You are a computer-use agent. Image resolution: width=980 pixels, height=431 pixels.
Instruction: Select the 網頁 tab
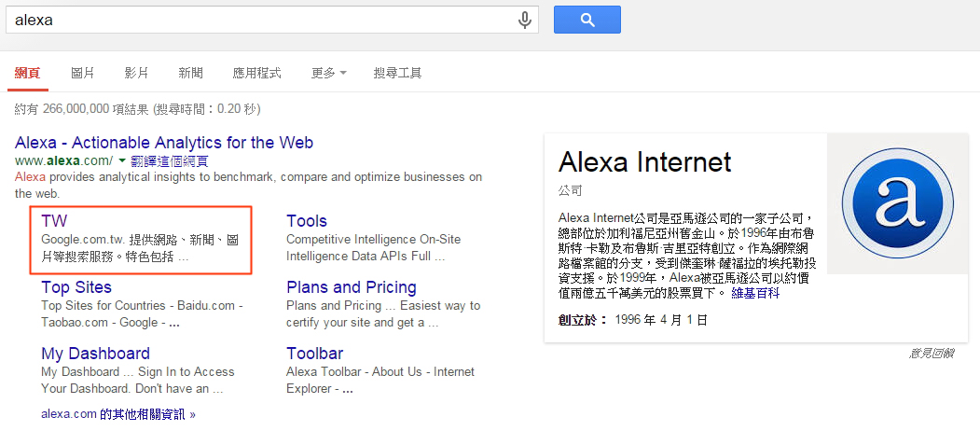27,73
